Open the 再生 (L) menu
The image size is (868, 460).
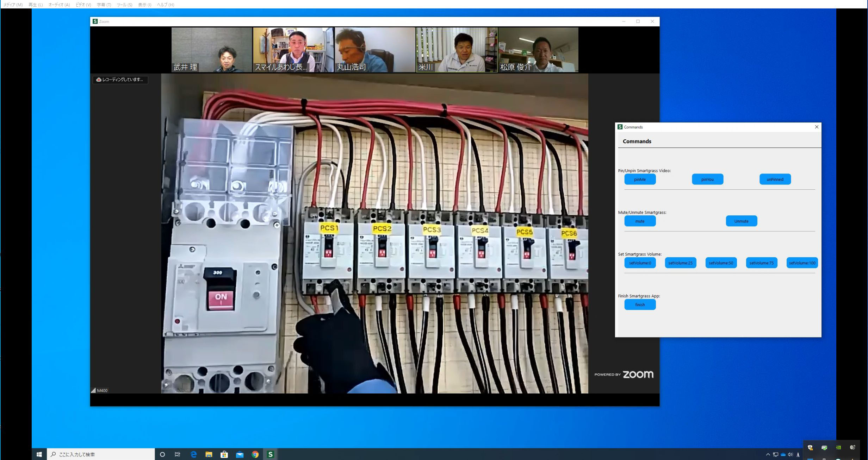tap(36, 5)
